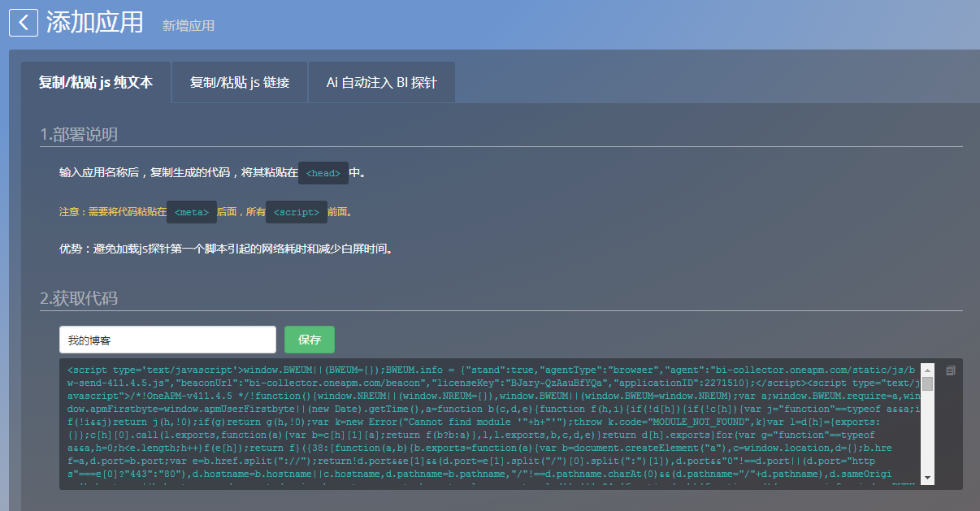Click the code box scrollbar thumb
Viewport: 980px width, 511px height.
coord(928,383)
